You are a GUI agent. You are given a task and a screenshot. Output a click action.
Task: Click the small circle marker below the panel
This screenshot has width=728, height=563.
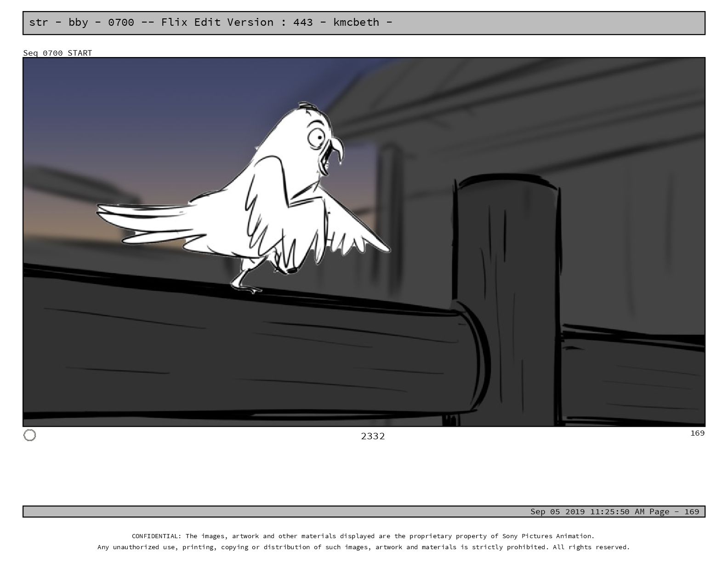point(29,435)
